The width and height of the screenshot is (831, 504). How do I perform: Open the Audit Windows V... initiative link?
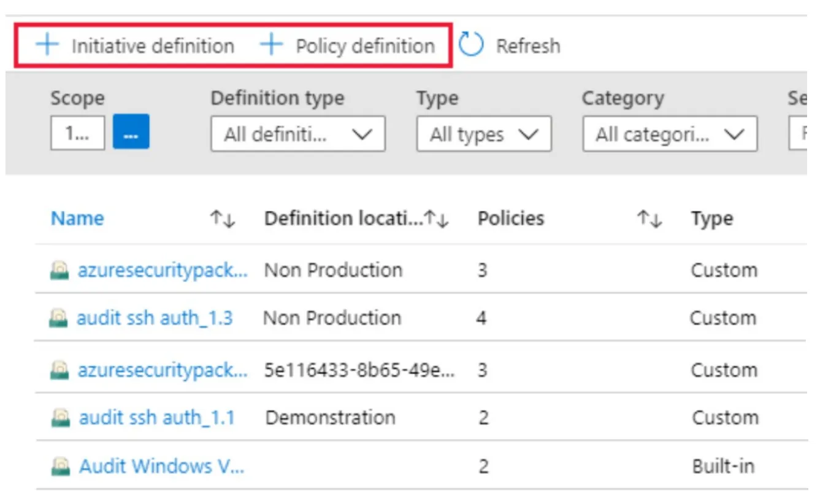pos(162,466)
